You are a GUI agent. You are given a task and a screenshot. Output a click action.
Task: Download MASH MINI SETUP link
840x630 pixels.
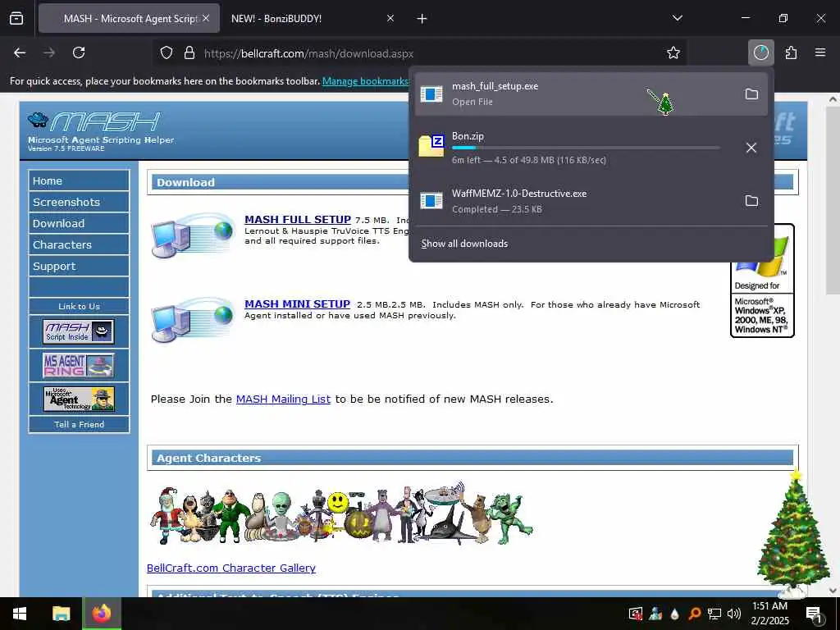297,304
